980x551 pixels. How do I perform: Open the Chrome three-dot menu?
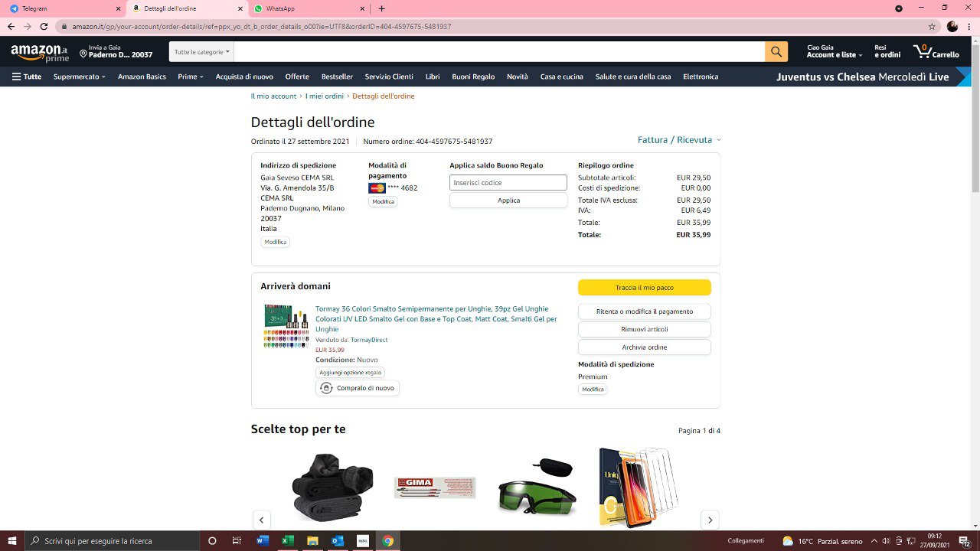tap(969, 26)
